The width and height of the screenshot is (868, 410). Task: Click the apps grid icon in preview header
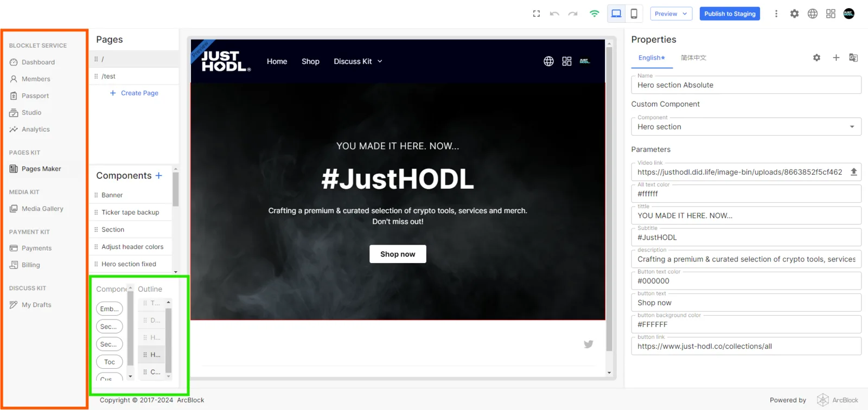tap(566, 61)
